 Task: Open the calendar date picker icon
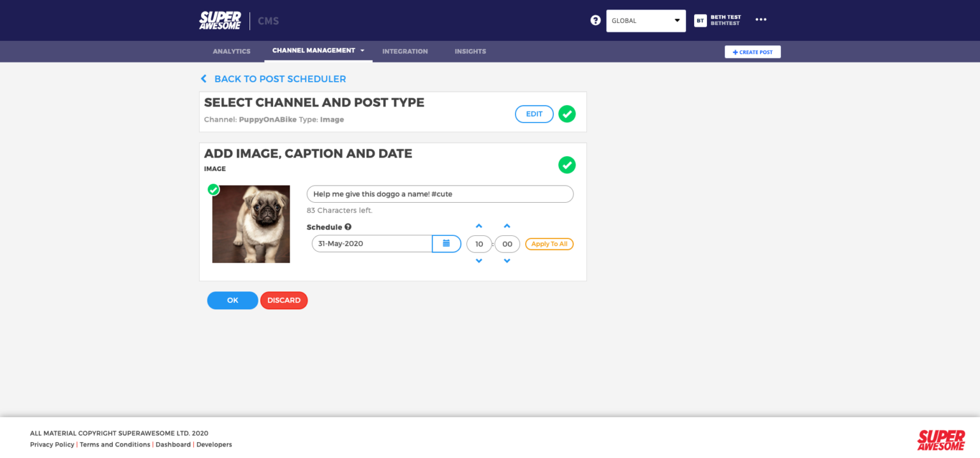click(x=446, y=244)
